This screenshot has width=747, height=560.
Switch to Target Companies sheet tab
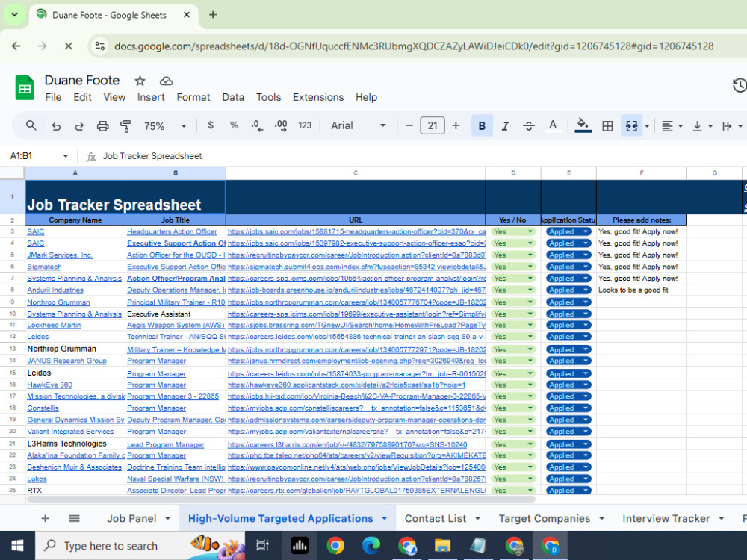tap(544, 518)
